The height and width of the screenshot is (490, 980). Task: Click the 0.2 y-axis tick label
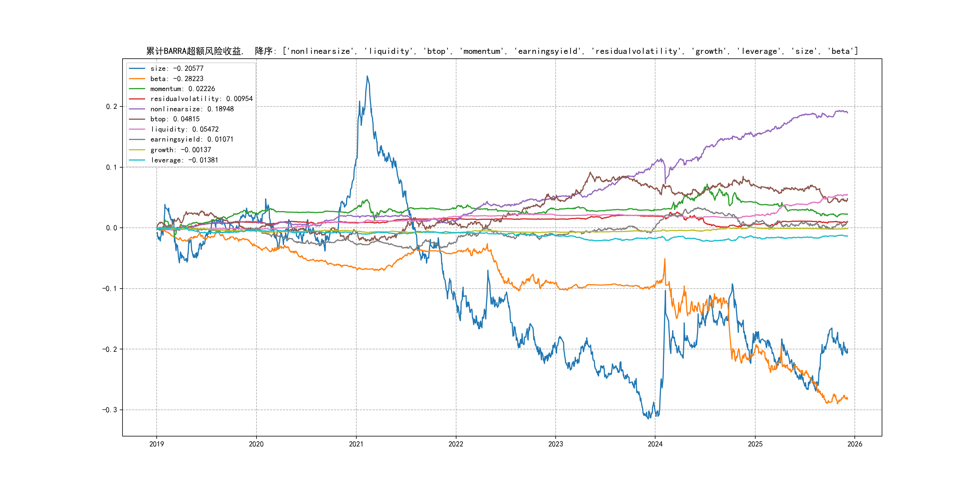point(112,106)
